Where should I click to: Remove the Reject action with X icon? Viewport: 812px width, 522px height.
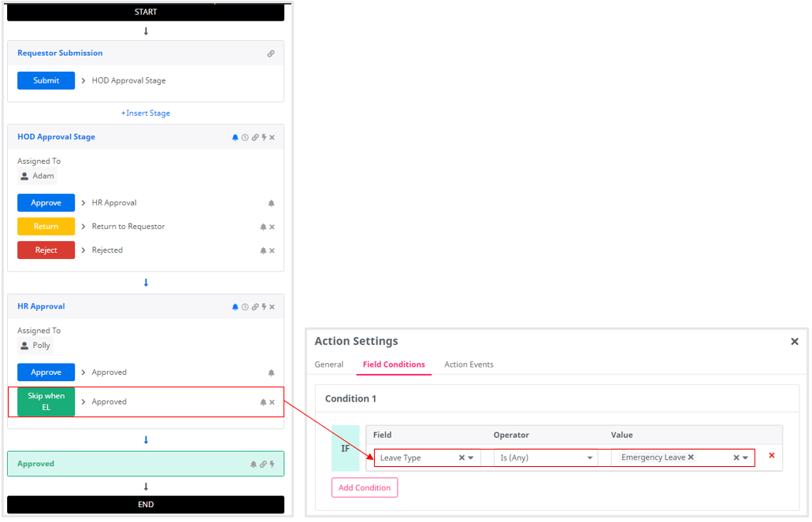click(x=273, y=250)
